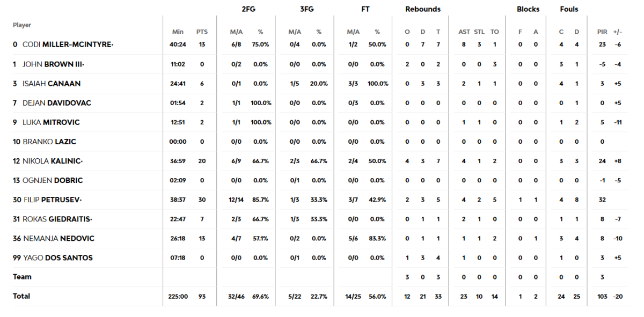Select Ognjen Dobric from the roster
The width and height of the screenshot is (644, 317).
tap(53, 180)
